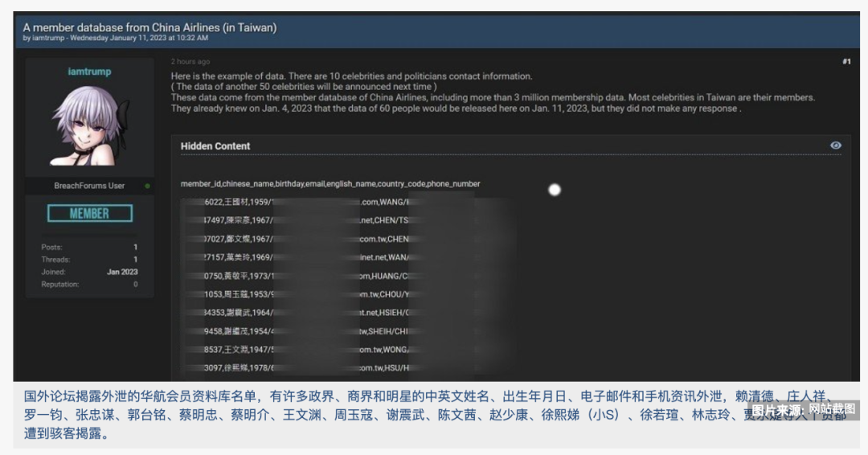Viewport: 868px width, 455px height.
Task: Select the 'Posts:' count row
Action: tap(89, 247)
